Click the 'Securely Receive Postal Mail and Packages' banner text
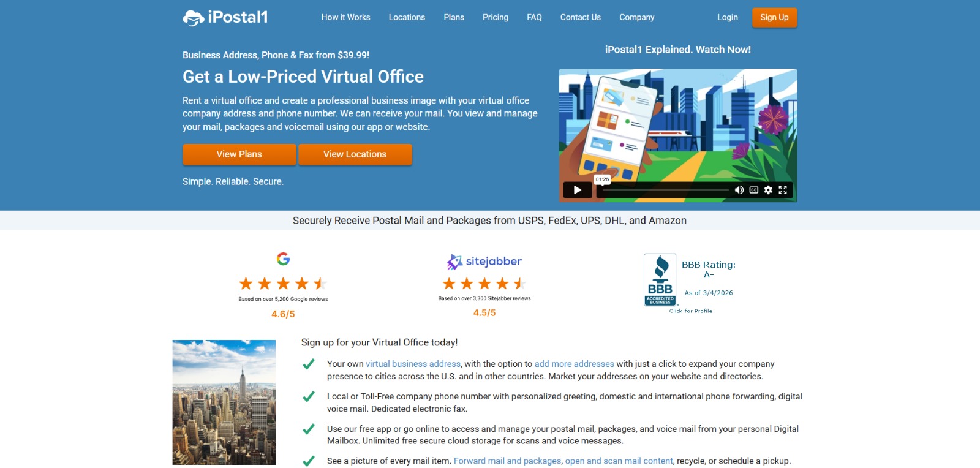 (489, 221)
